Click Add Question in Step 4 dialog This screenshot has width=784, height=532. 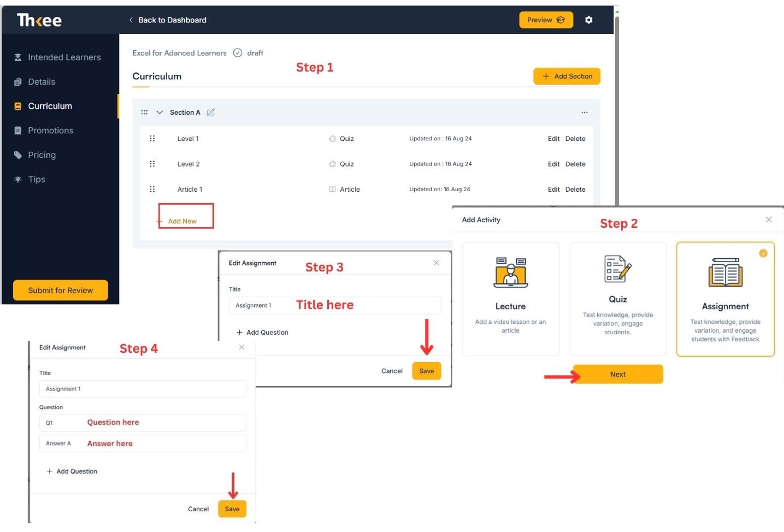tap(72, 471)
